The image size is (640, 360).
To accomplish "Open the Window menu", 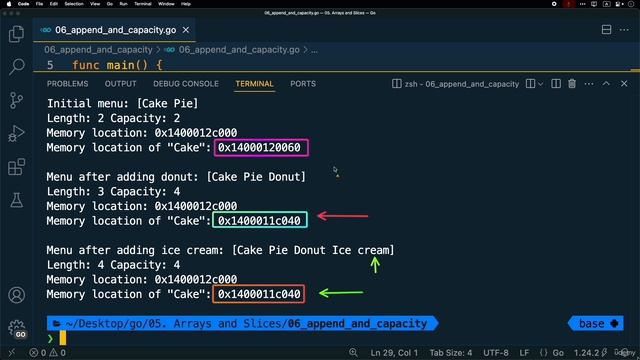I will click(x=166, y=4).
